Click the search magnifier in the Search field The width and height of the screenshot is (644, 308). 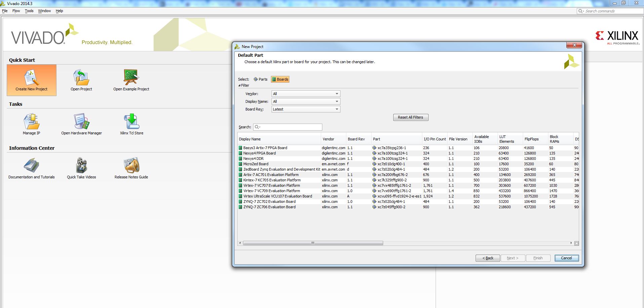[257, 127]
